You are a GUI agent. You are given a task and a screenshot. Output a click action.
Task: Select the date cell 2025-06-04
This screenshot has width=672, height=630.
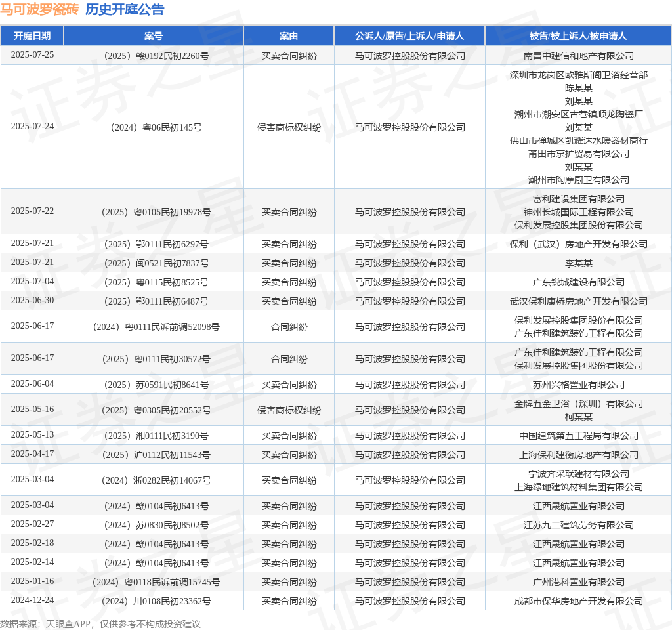coord(33,383)
